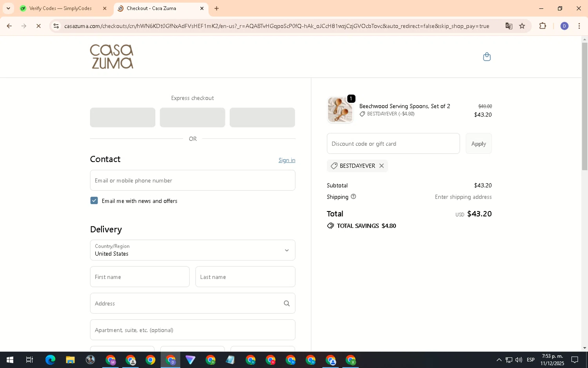Stop loading the page

tap(38, 26)
